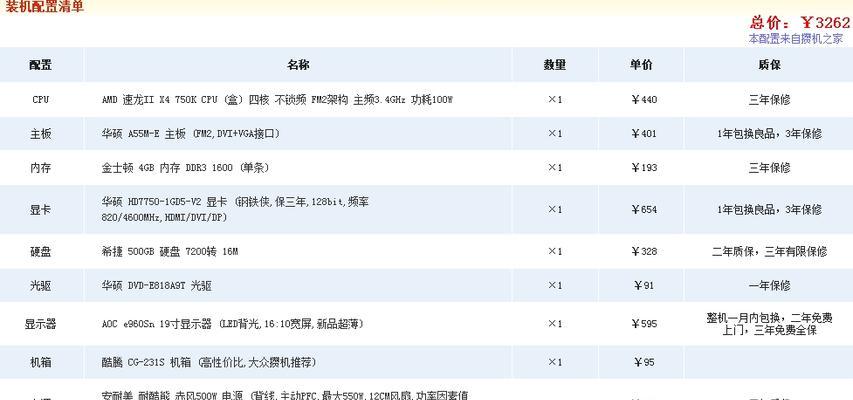Select the 内存 category cell
The height and width of the screenshot is (400, 853).
pyautogui.click(x=41, y=168)
